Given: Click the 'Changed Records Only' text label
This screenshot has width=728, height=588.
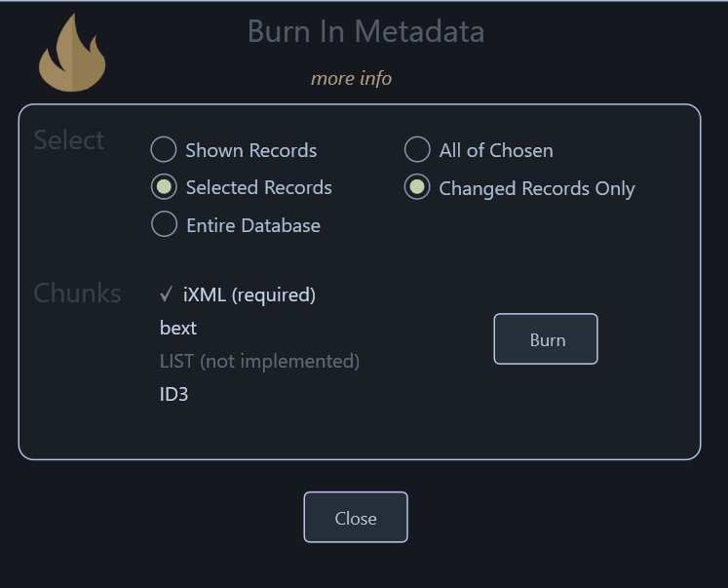Looking at the screenshot, I should pos(537,188).
